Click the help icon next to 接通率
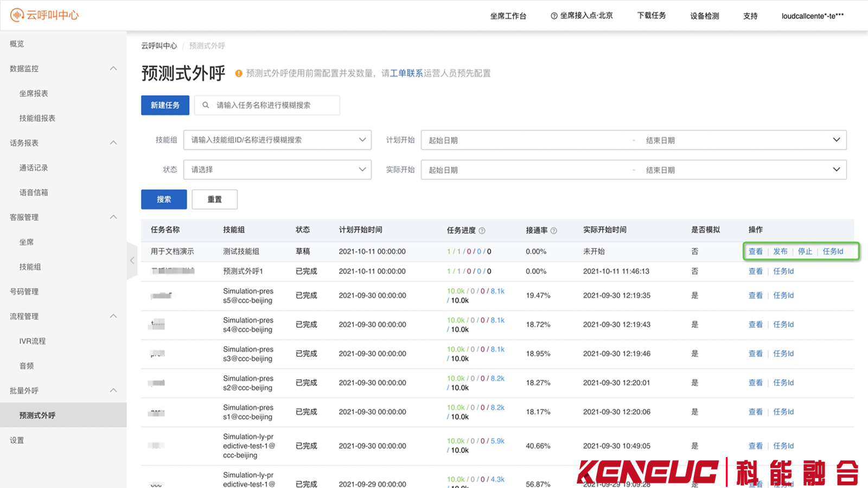Viewport: 868px width, 488px height. tap(553, 230)
